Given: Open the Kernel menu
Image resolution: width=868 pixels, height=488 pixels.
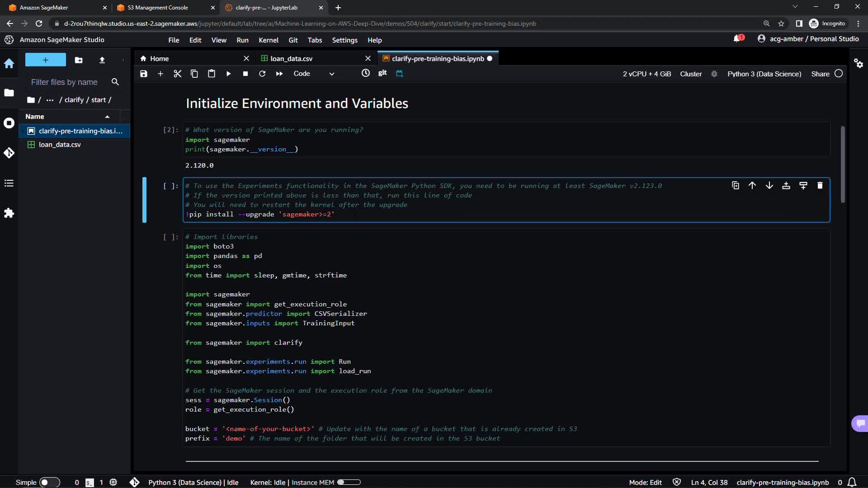Looking at the screenshot, I should coord(268,40).
